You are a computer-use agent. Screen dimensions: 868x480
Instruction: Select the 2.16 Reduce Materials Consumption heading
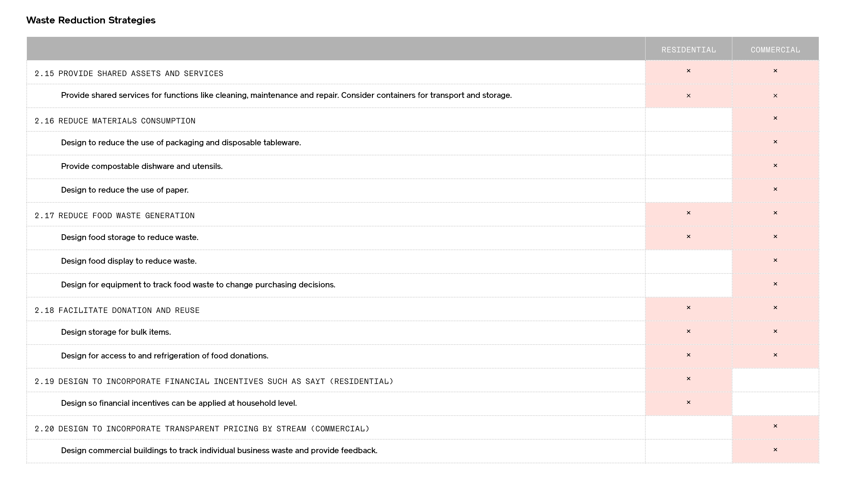tap(115, 121)
